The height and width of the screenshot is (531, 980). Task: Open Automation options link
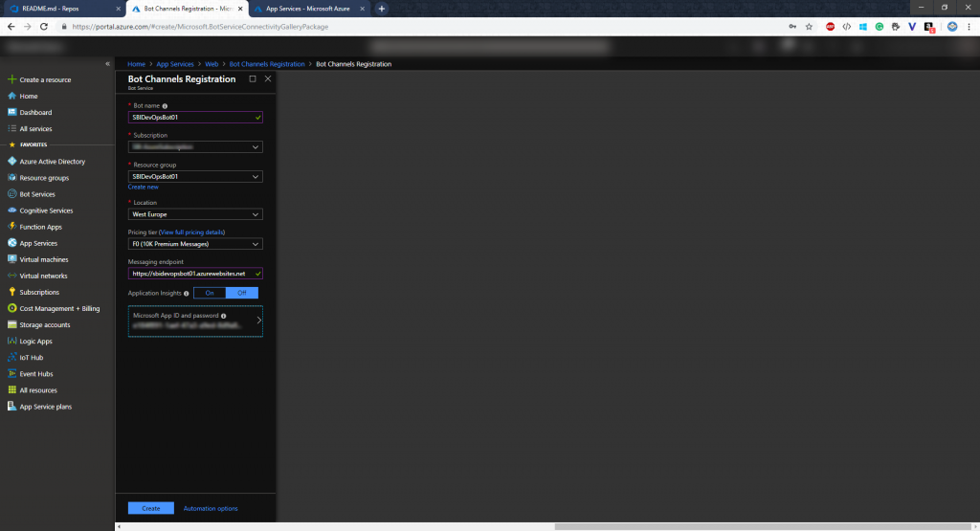click(x=211, y=508)
